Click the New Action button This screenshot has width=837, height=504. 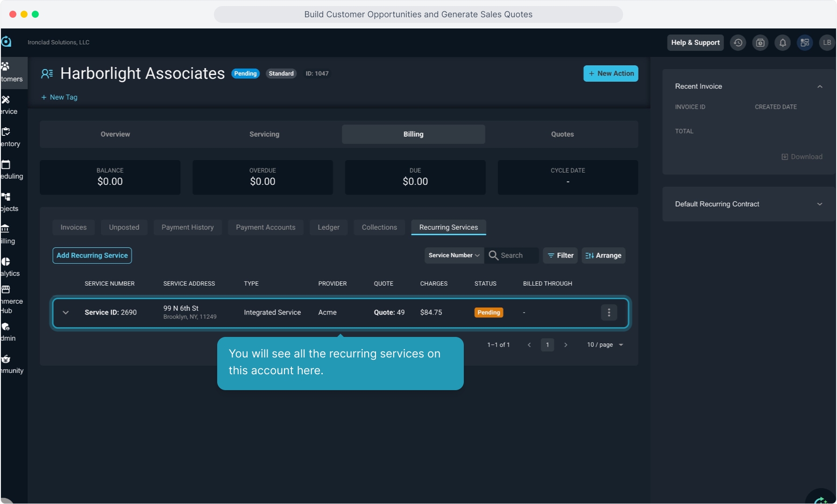click(610, 74)
